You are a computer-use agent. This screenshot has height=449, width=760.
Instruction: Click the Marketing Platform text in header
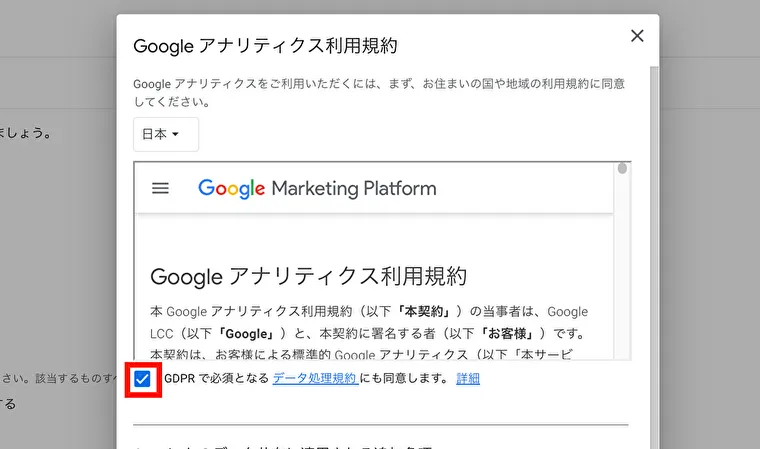pos(354,189)
